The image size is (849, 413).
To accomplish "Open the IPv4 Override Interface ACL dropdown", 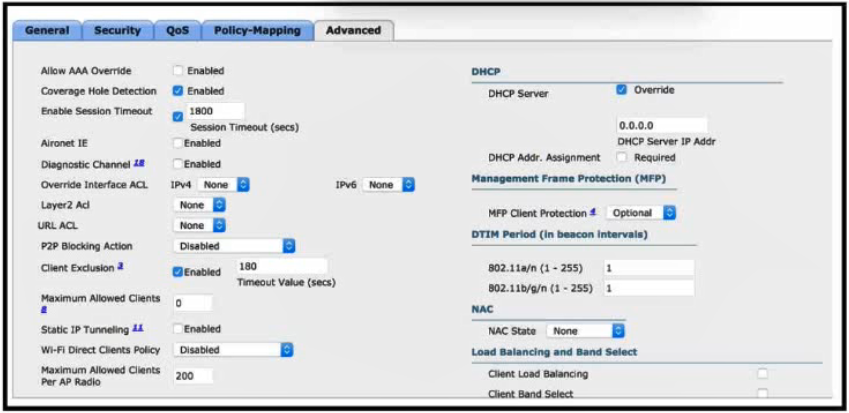I will pyautogui.click(x=223, y=185).
